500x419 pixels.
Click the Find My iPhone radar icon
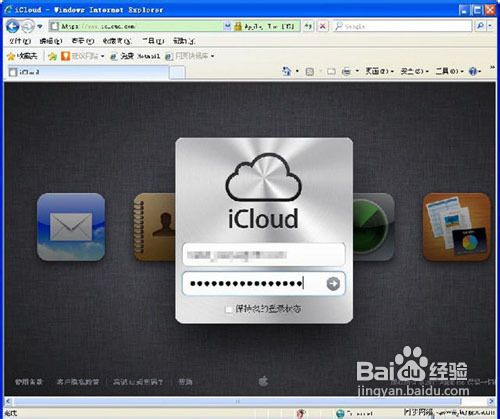[374, 227]
